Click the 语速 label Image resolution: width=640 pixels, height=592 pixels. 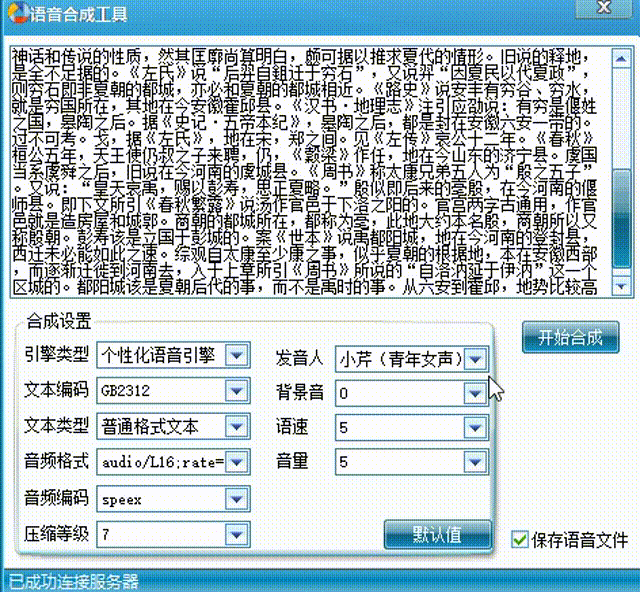coord(292,427)
